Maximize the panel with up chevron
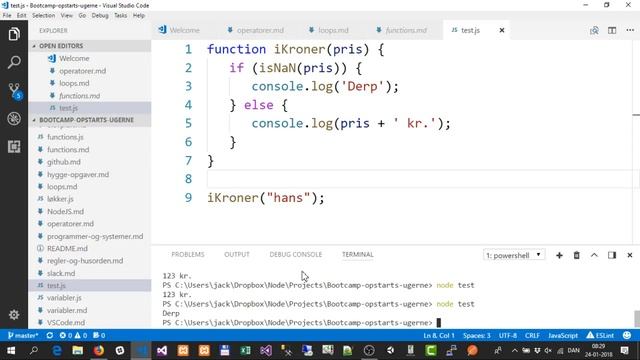The width and height of the screenshot is (640, 360). coord(594,255)
